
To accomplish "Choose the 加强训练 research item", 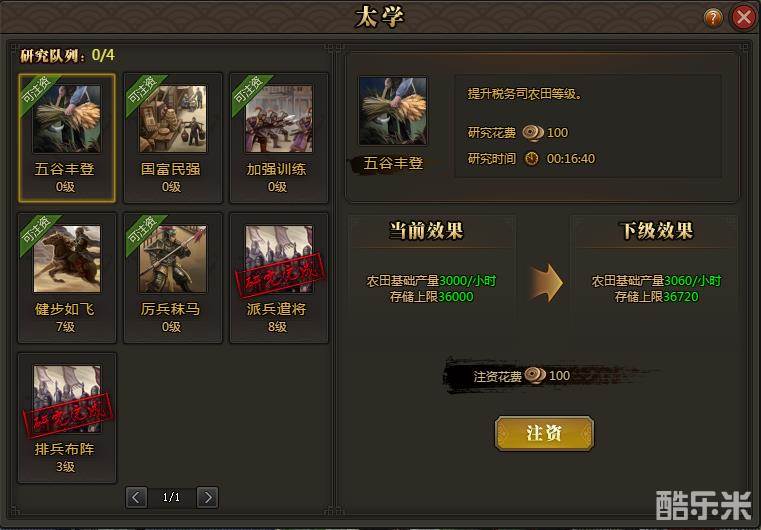I will click(279, 138).
